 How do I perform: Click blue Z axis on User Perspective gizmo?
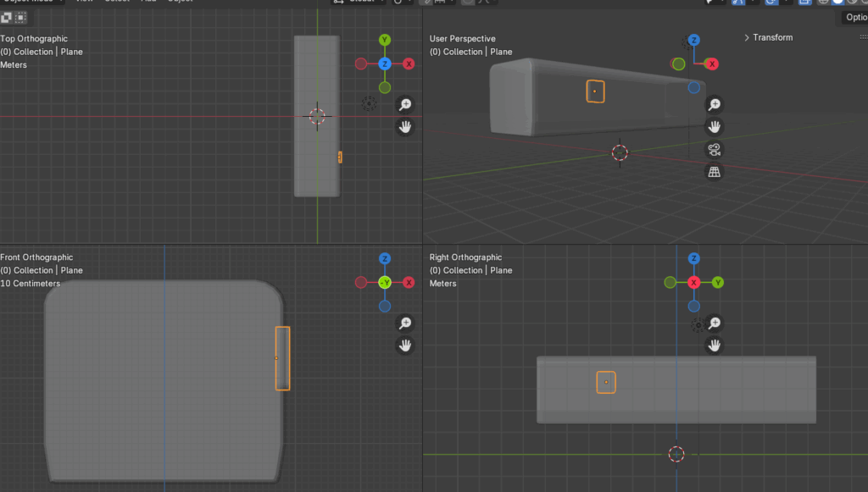click(x=694, y=40)
